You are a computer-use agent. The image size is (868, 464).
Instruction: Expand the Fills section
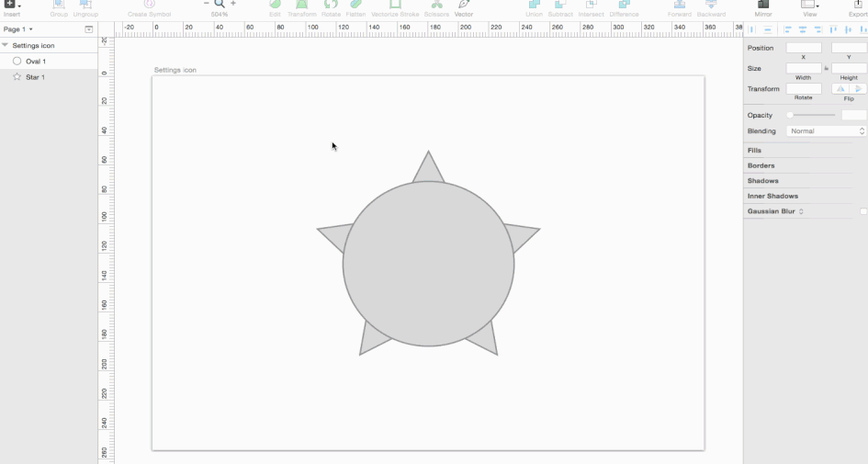coord(754,151)
